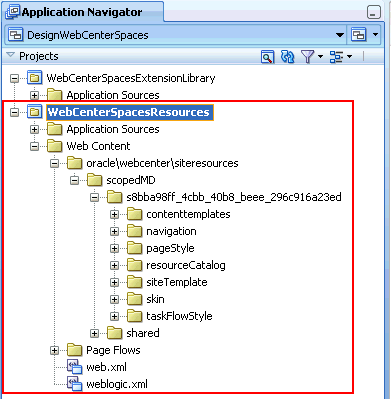Open the working sets filter icon

[308, 57]
